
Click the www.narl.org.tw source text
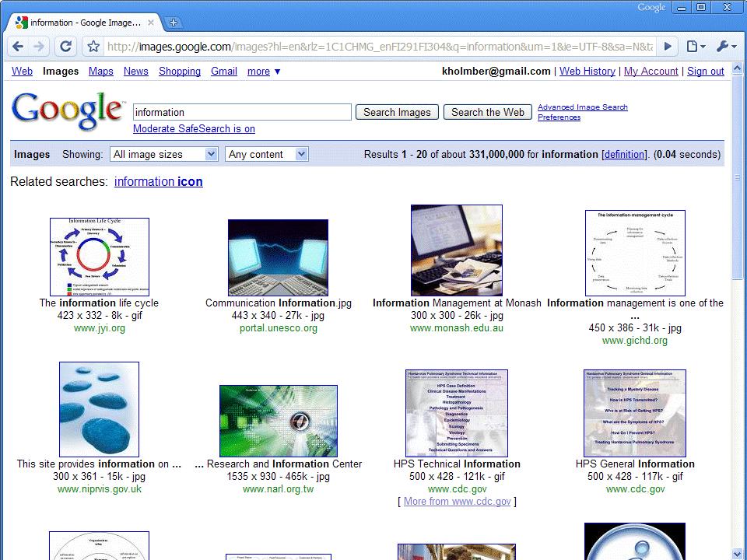tap(279, 488)
